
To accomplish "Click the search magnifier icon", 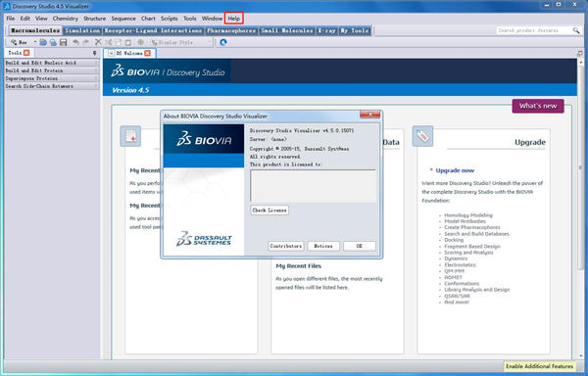I will (x=576, y=30).
